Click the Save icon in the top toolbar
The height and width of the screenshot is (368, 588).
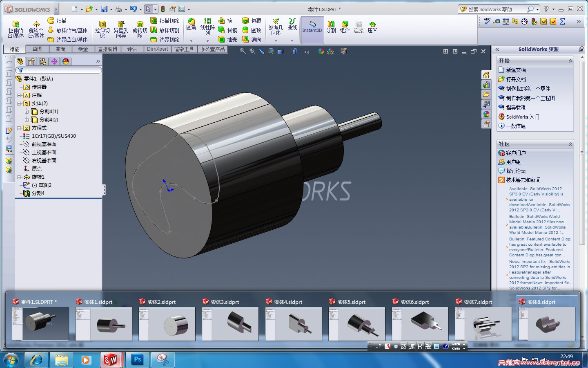tap(104, 9)
